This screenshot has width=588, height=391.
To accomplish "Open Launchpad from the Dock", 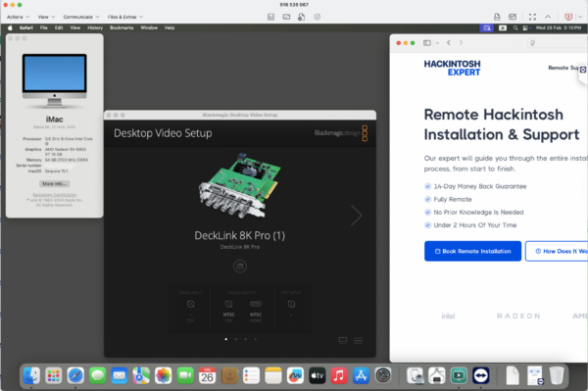I will tap(54, 375).
